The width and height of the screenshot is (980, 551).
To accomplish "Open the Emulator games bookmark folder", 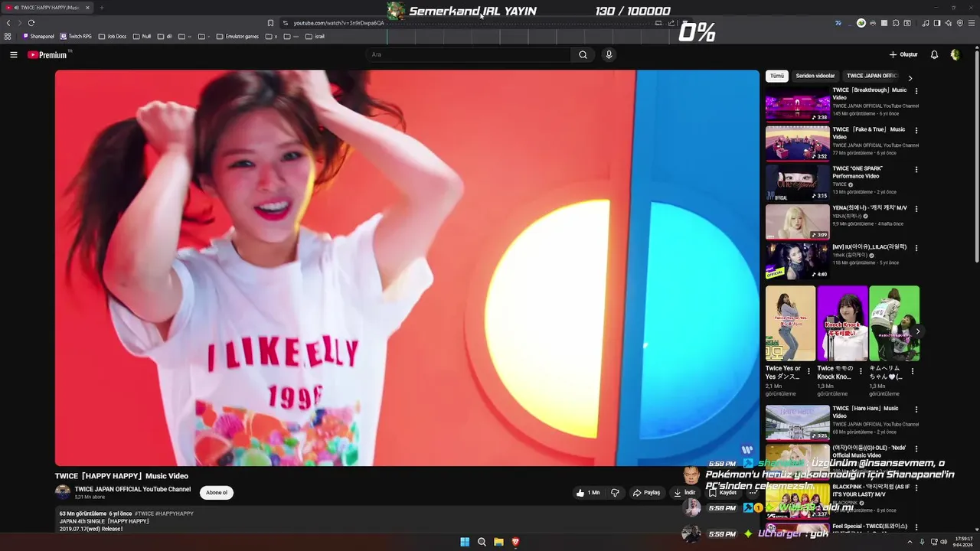I will [238, 36].
